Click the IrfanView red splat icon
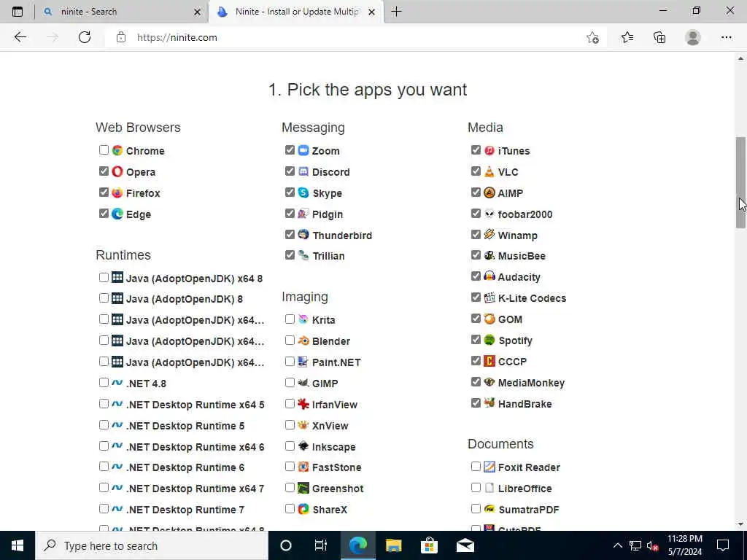The image size is (747, 560). click(303, 404)
